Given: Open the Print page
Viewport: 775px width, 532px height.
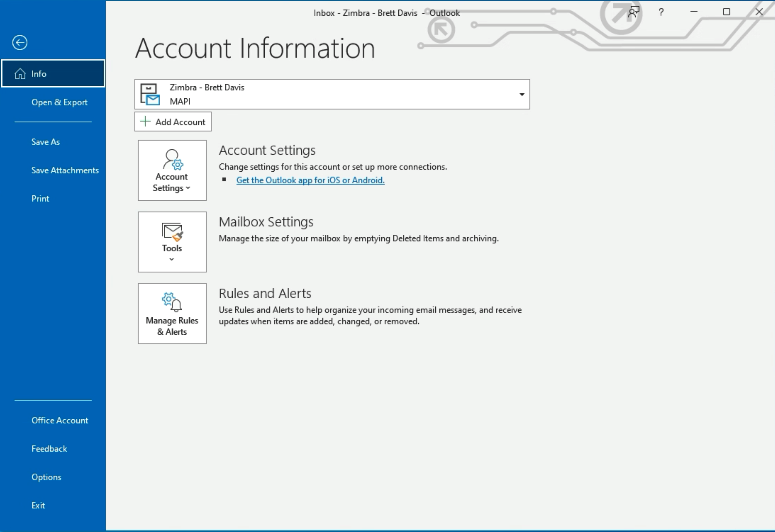Looking at the screenshot, I should point(53,199).
